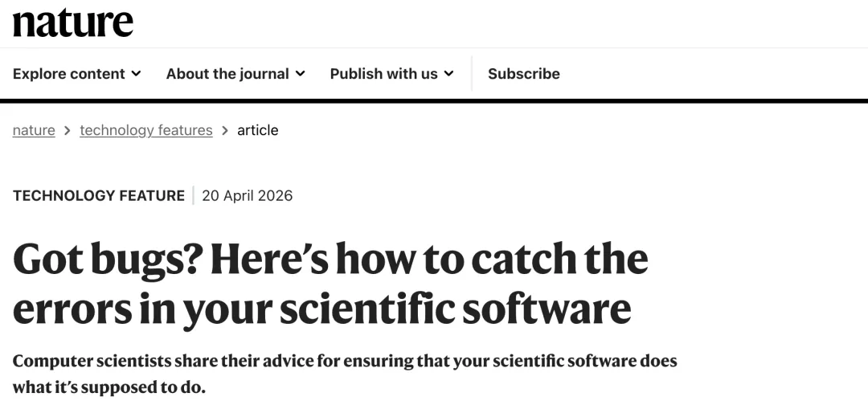
Task: Open the About the journal menu label
Action: (x=227, y=74)
